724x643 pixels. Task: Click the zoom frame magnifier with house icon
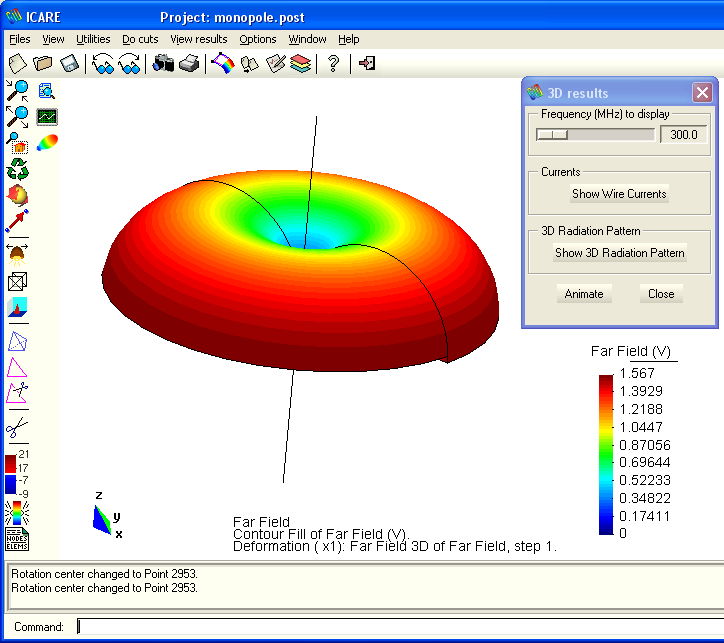coord(18,143)
